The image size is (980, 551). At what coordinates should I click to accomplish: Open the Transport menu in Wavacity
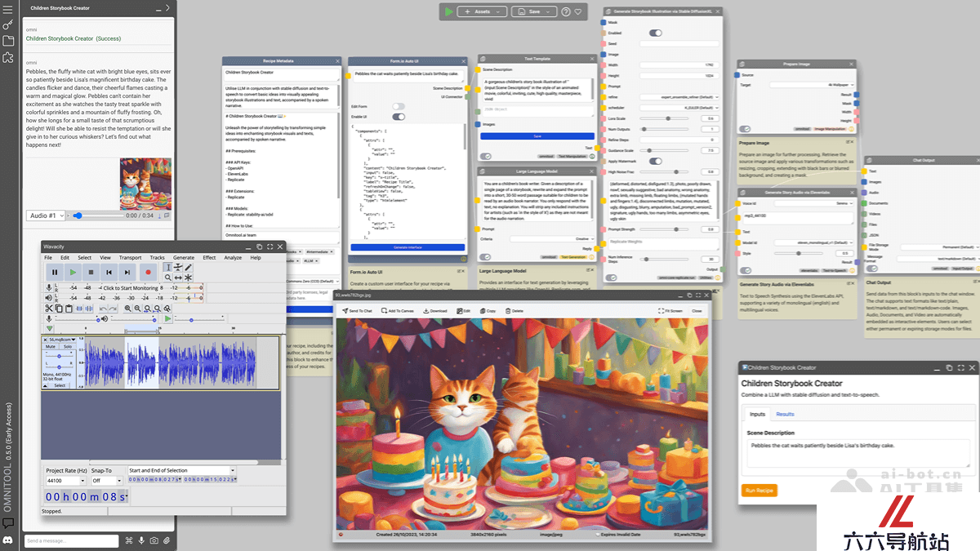(x=130, y=257)
